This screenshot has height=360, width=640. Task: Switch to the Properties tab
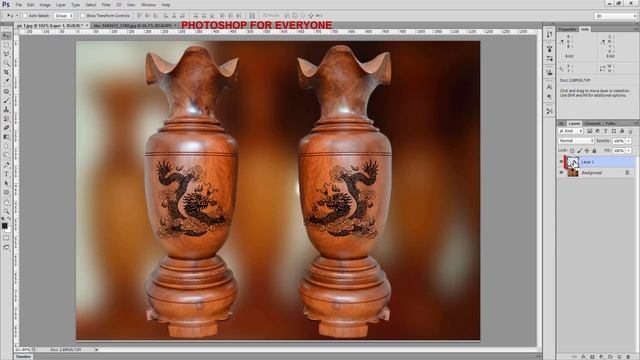pyautogui.click(x=568, y=29)
